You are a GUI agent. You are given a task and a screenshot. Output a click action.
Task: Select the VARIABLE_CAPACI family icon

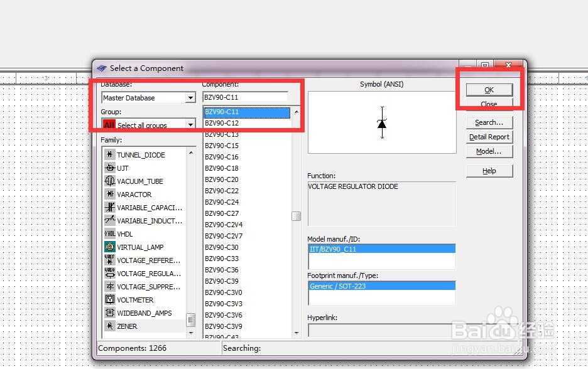(x=110, y=207)
